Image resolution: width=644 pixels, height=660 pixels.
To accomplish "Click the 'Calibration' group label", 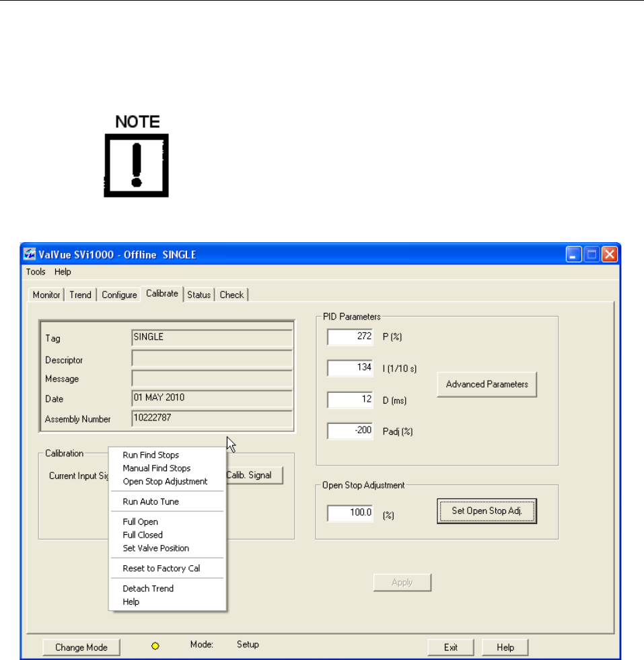I will pos(64,453).
